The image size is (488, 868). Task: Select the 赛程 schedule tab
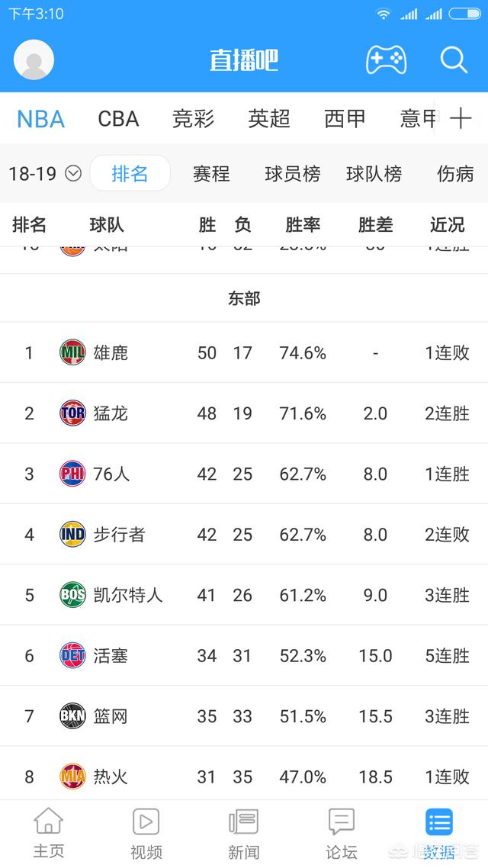[211, 174]
